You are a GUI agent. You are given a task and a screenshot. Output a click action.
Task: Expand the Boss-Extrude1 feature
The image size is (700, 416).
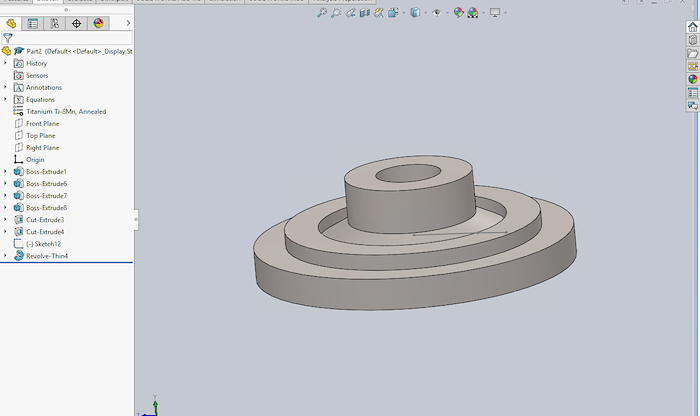point(5,171)
